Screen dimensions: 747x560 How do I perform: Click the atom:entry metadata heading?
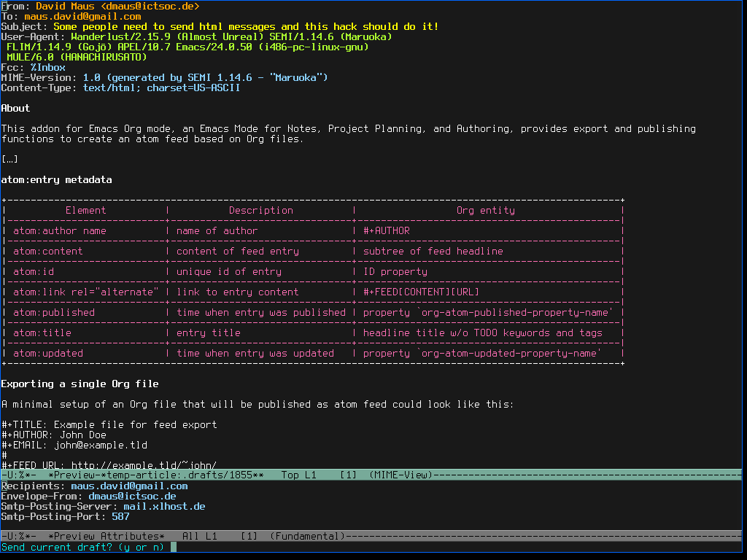point(56,179)
